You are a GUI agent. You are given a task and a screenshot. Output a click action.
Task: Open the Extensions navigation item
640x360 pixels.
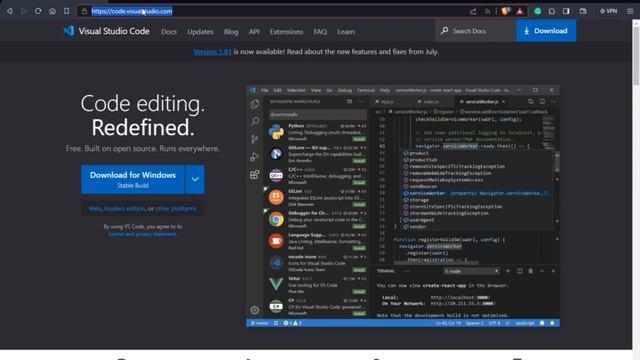(x=286, y=32)
